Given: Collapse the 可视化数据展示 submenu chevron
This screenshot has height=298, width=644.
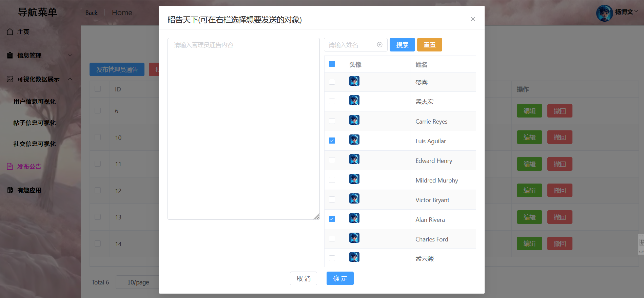Looking at the screenshot, I should (70, 79).
